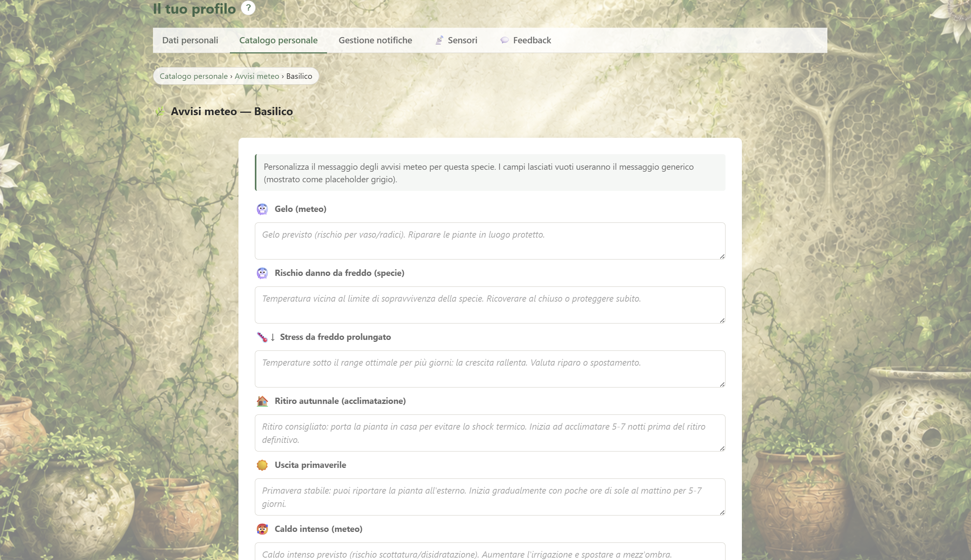971x560 pixels.
Task: Select the Catalogo personale tab
Action: [278, 40]
